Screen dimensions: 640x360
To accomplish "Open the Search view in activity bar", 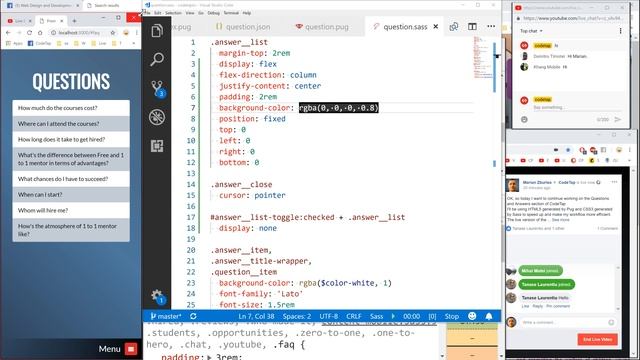I will click(x=157, y=60).
